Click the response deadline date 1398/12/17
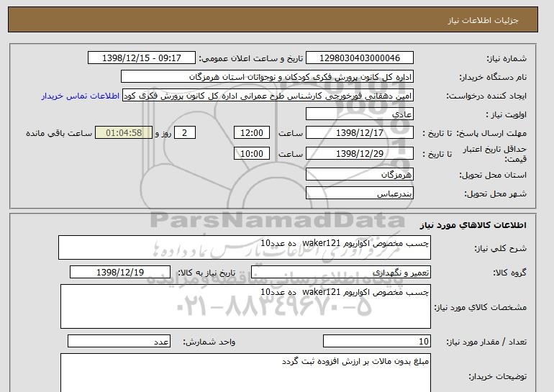Viewport: 554px width, 392px height. click(359, 133)
